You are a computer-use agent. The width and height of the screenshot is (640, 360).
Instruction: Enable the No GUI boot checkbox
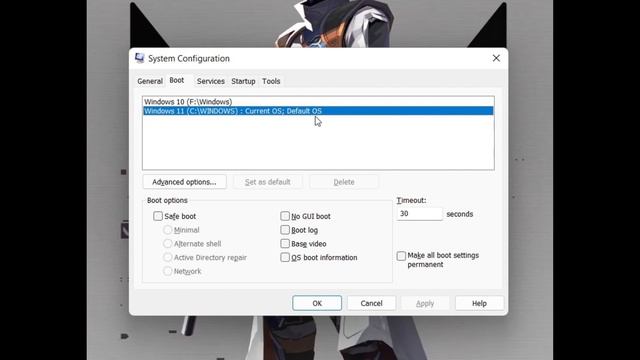tap(285, 216)
